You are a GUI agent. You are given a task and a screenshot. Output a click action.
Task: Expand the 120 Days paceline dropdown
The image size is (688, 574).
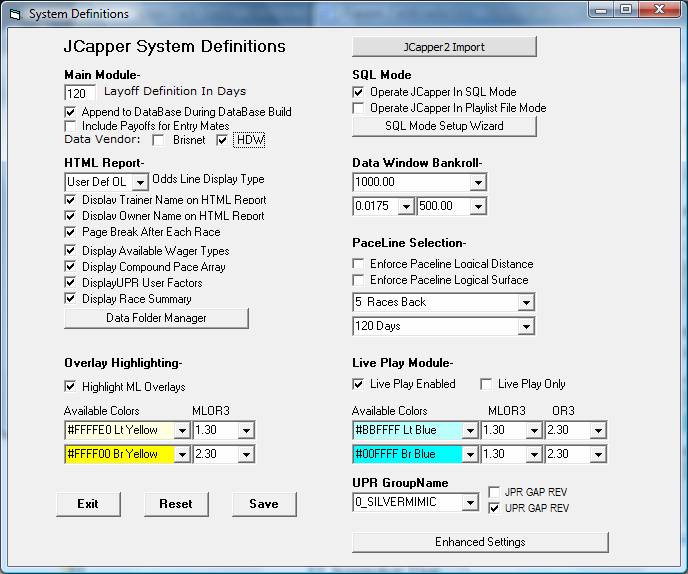[526, 326]
